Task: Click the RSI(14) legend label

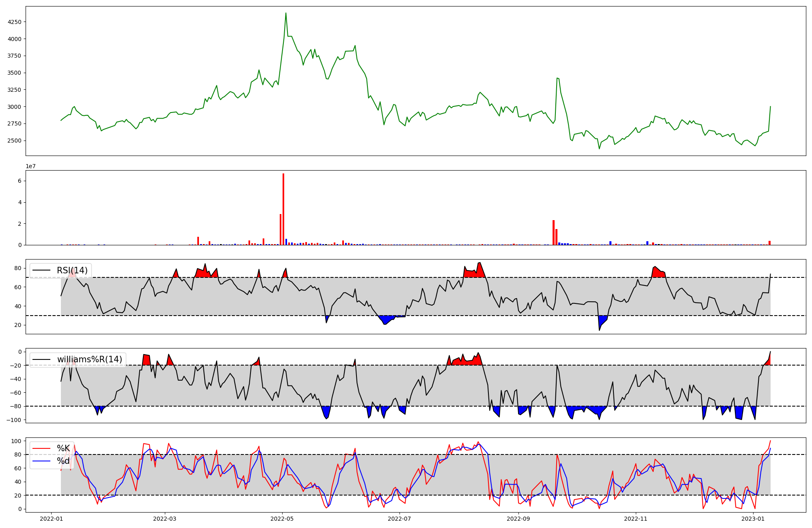Action: pos(72,270)
